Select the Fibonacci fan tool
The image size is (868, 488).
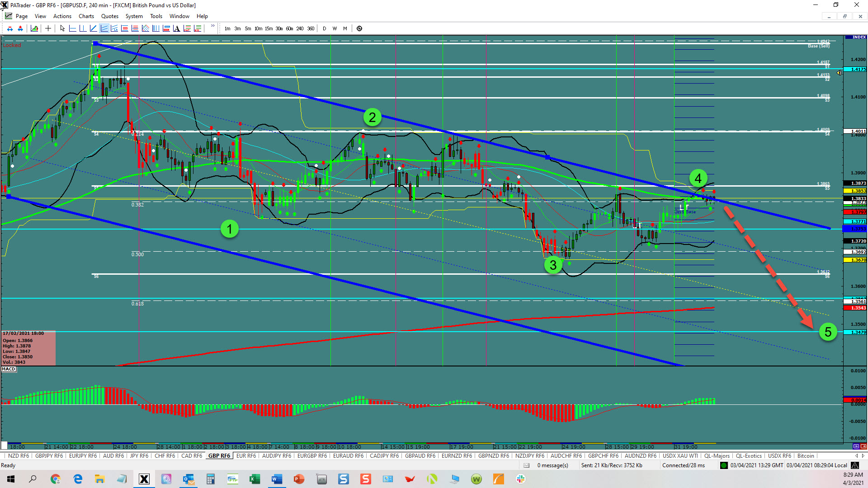point(146,28)
